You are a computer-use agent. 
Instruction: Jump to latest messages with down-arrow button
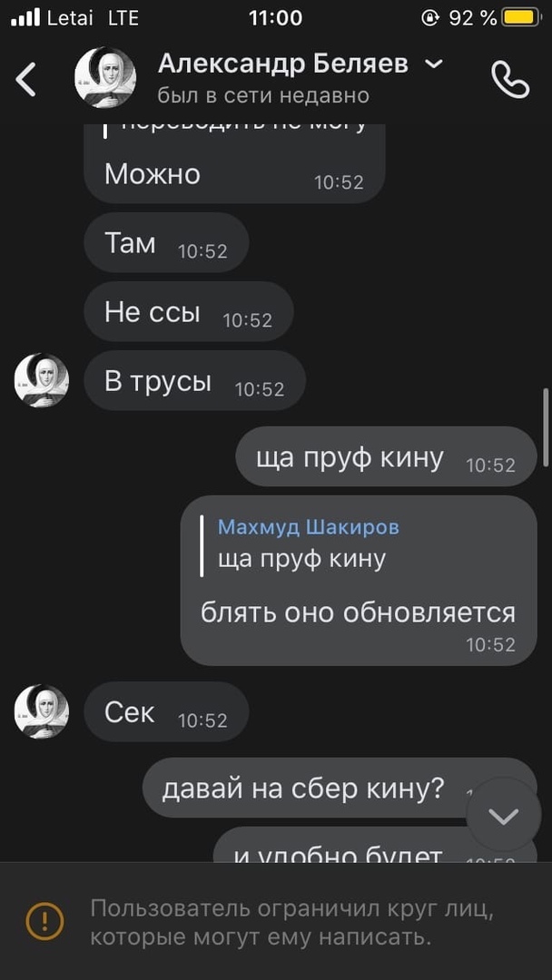click(503, 815)
